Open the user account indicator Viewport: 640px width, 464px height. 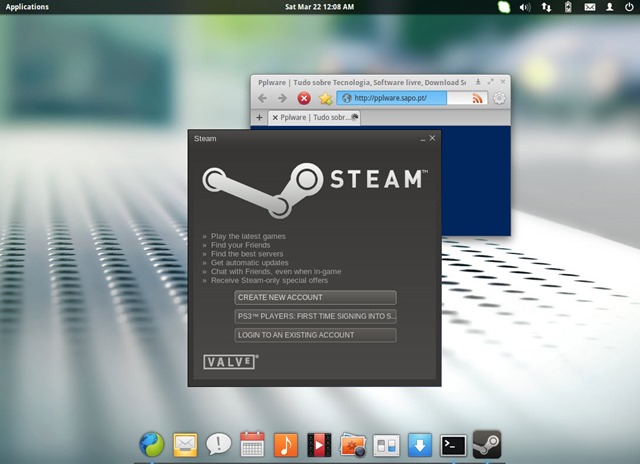609,7
